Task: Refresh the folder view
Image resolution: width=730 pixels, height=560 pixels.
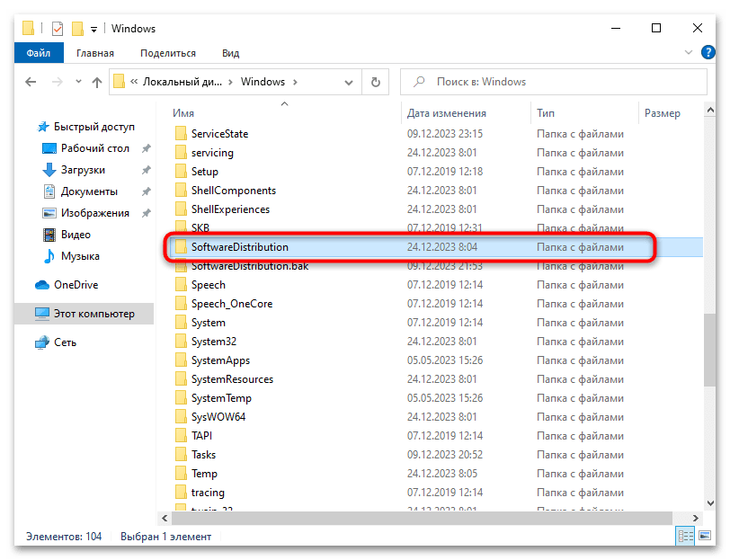Action: point(375,81)
